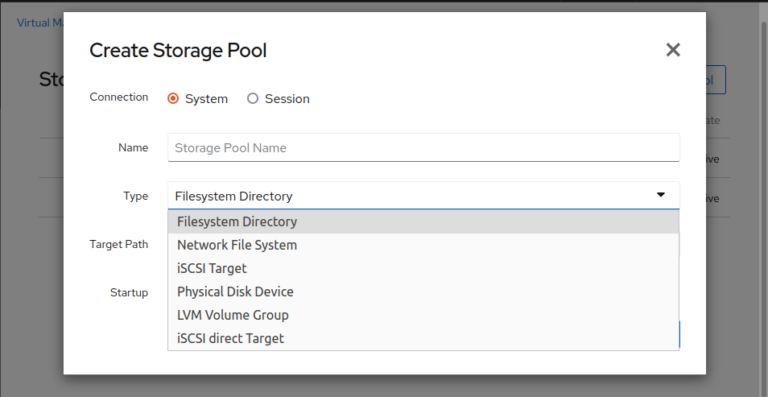Click the Connection field label
Viewport: 768px width, 397px height.
(x=119, y=97)
